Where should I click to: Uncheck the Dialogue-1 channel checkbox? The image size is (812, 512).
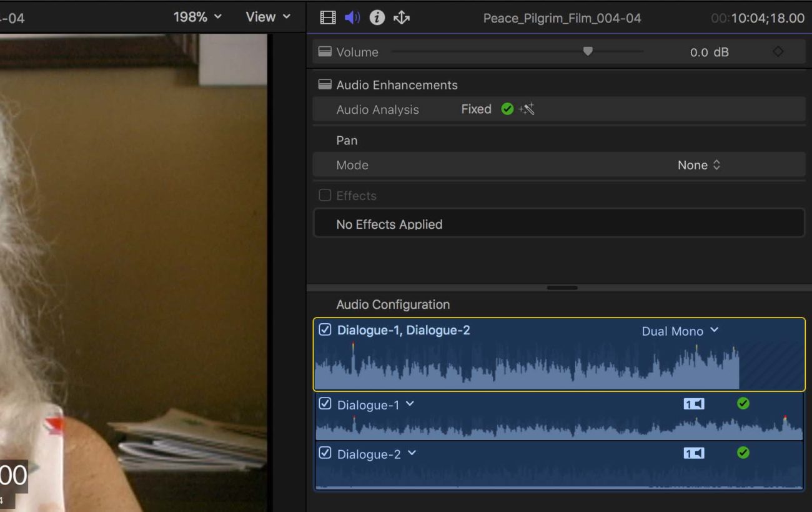click(x=324, y=403)
